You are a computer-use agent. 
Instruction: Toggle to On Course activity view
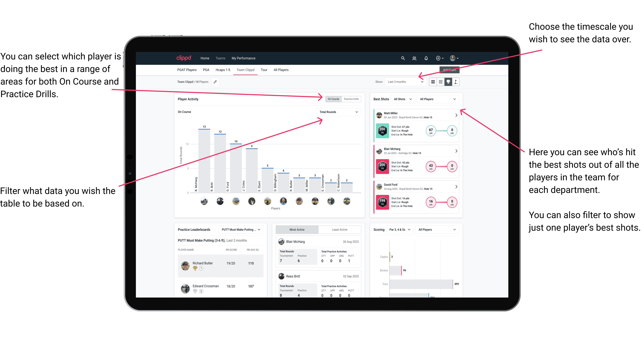[x=334, y=99]
